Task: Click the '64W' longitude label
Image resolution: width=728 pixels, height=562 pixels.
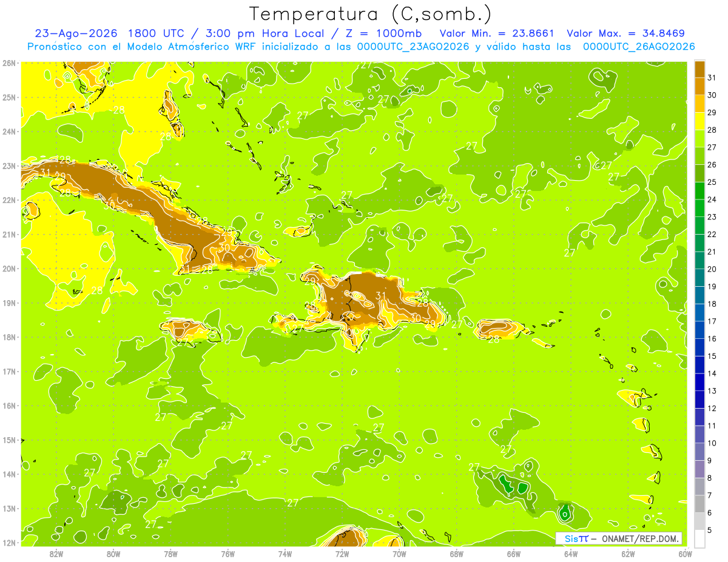Action: click(571, 554)
